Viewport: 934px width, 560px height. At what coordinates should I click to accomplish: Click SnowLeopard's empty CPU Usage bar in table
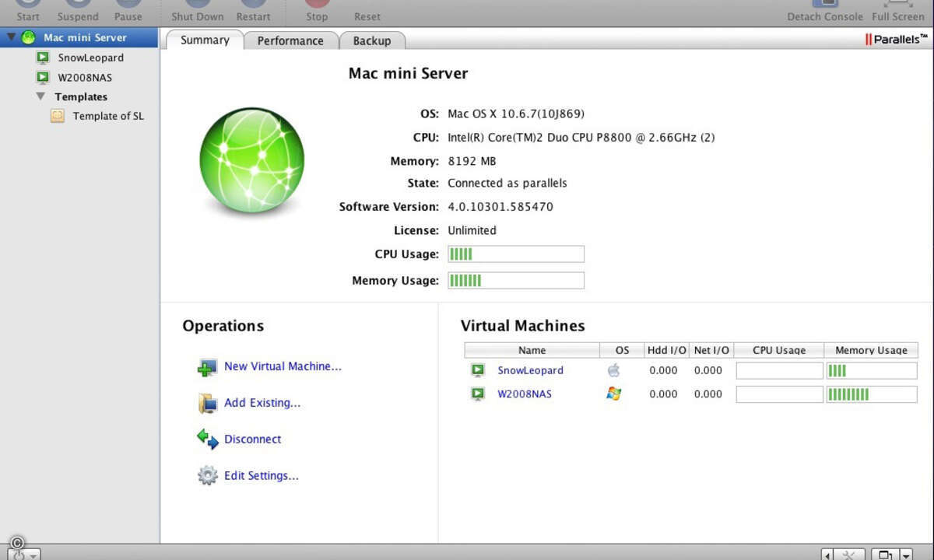pos(779,371)
